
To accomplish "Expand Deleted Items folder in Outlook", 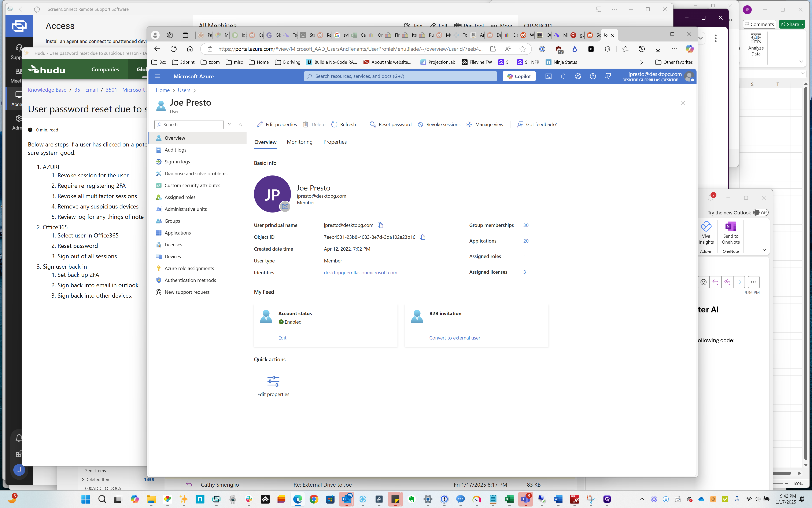I will [x=83, y=479].
